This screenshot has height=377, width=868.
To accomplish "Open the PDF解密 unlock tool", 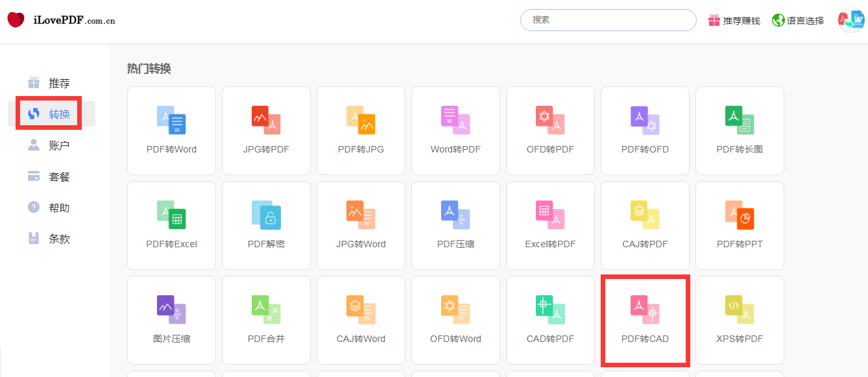I will point(266,225).
